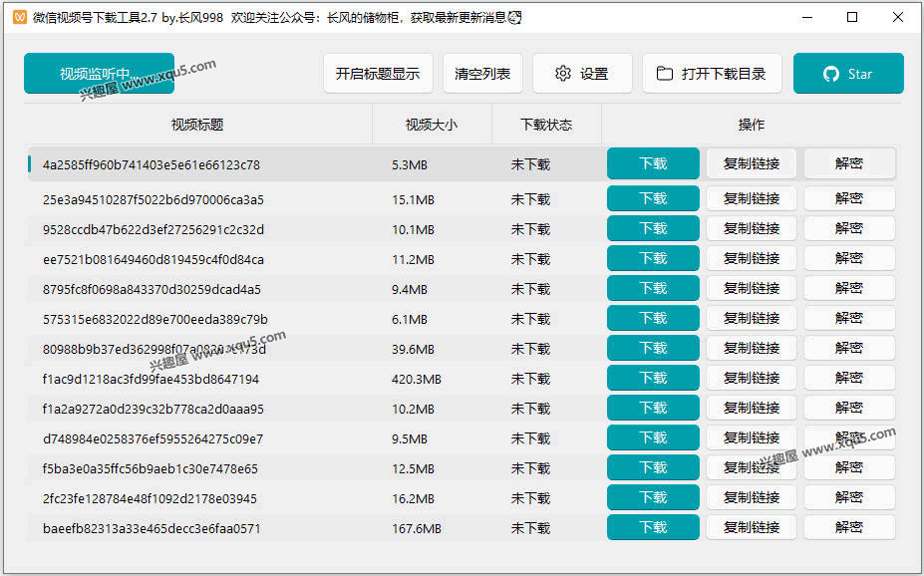
Task: Copy link for 12.5MB video row
Action: (752, 468)
